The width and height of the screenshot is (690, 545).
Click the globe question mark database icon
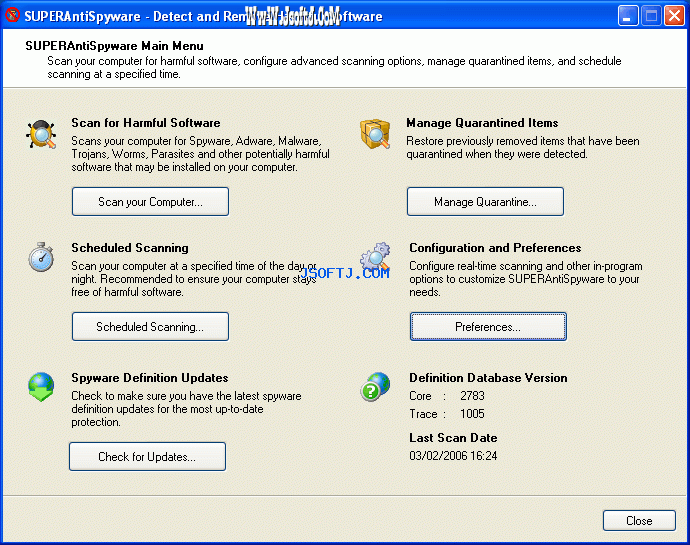(375, 387)
